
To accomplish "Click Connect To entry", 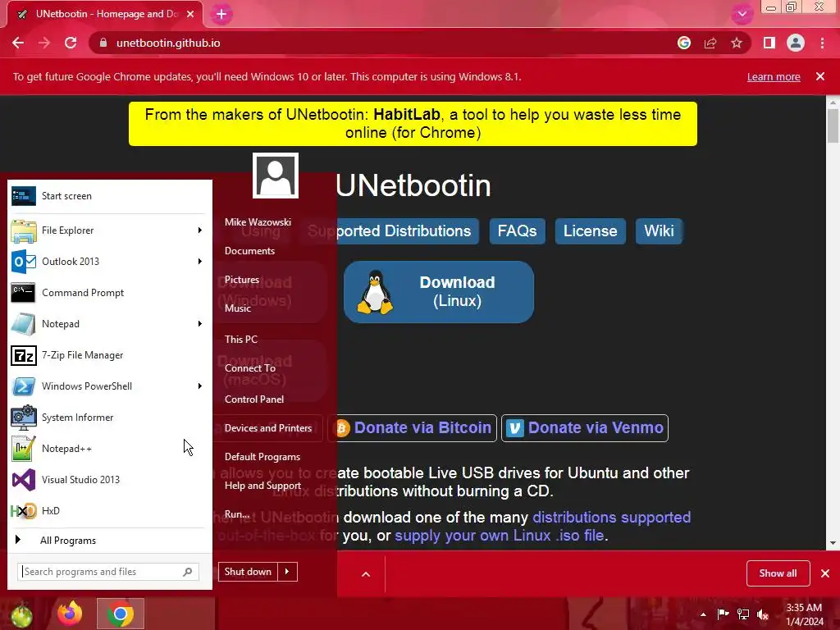I will click(250, 368).
